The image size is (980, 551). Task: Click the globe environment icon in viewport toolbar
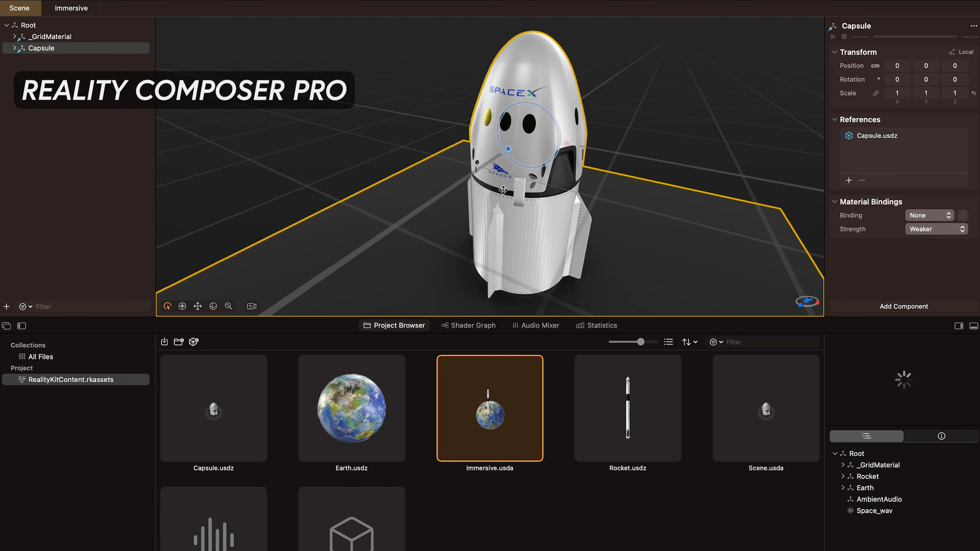[x=213, y=306]
